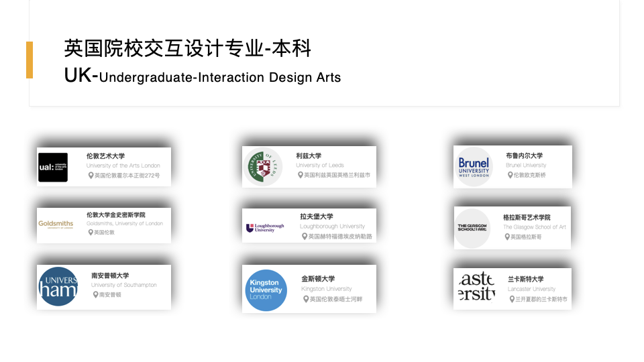Select 南安普顿大学 card title
Screen dimensions: 644x362
click(110, 276)
